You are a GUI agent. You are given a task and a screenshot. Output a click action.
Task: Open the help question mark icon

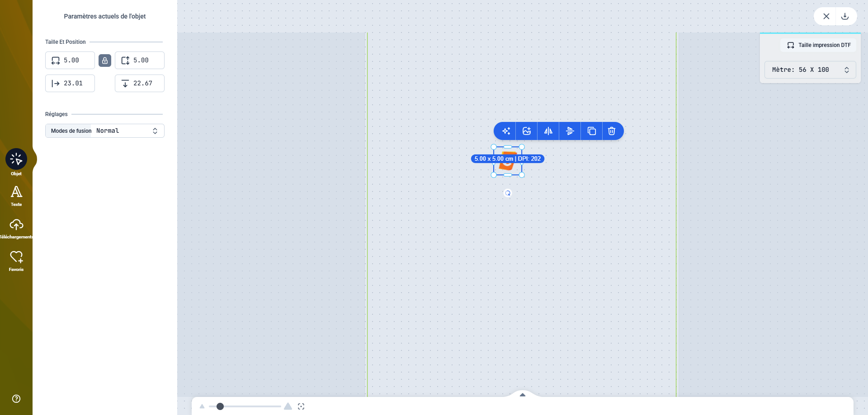coord(16,399)
